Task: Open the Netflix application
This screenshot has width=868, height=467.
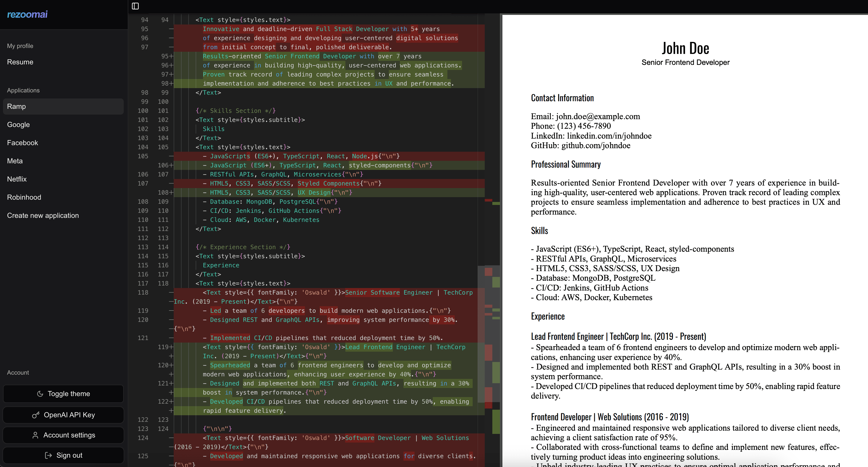Action: pos(16,179)
